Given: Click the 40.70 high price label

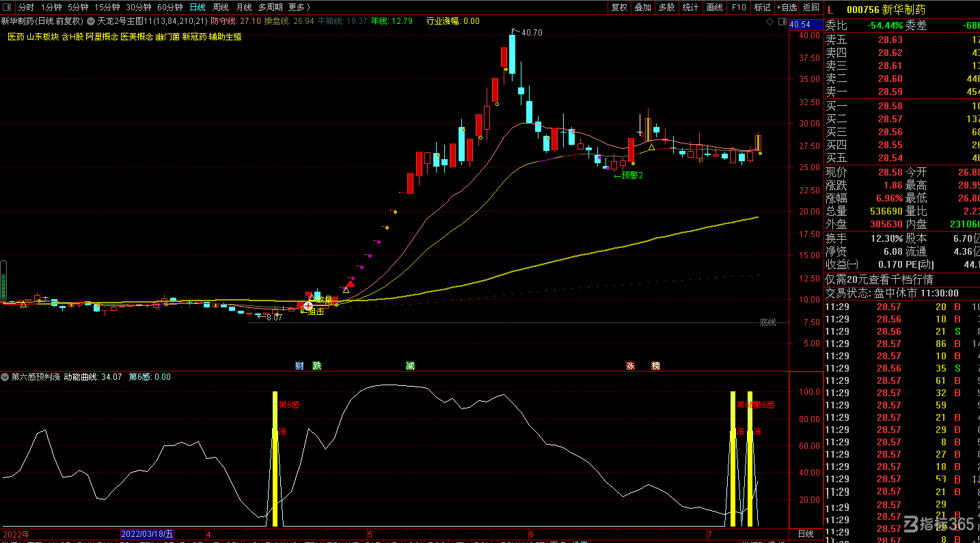Looking at the screenshot, I should [x=531, y=33].
